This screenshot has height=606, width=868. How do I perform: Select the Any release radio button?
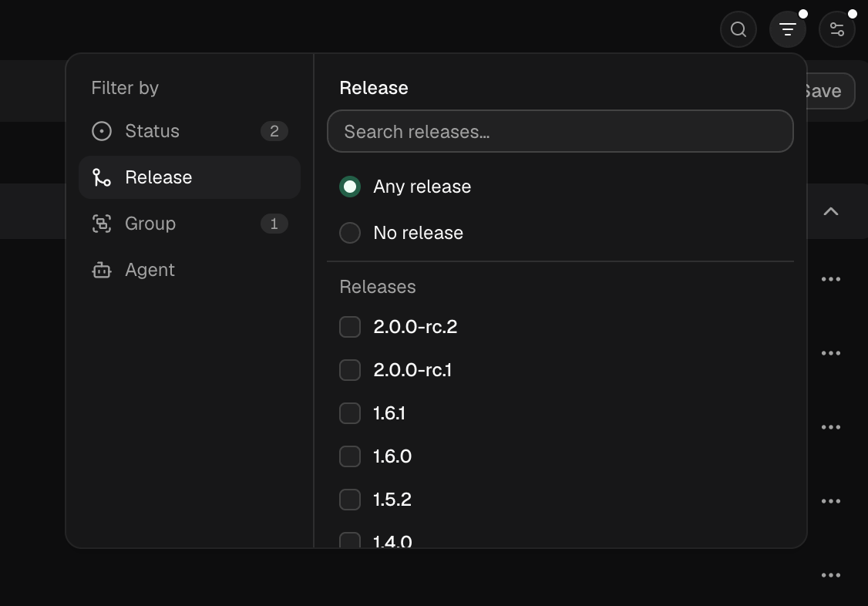point(350,187)
